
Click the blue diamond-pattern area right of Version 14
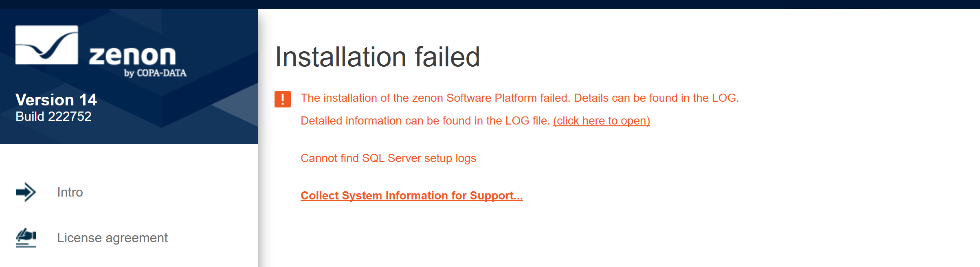pos(183,110)
